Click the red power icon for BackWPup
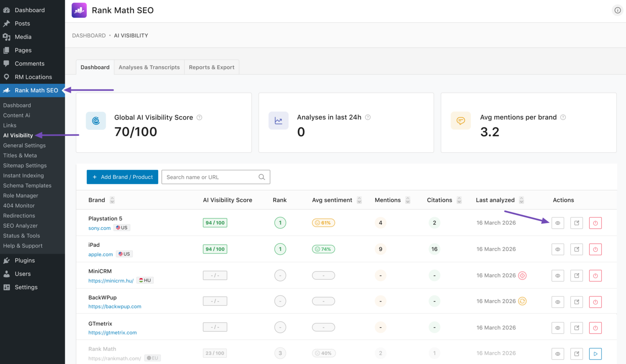626x364 pixels. tap(596, 302)
